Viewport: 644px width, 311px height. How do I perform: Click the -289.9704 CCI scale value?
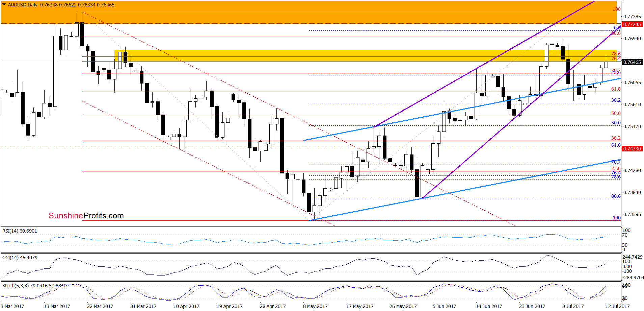[x=633, y=278]
